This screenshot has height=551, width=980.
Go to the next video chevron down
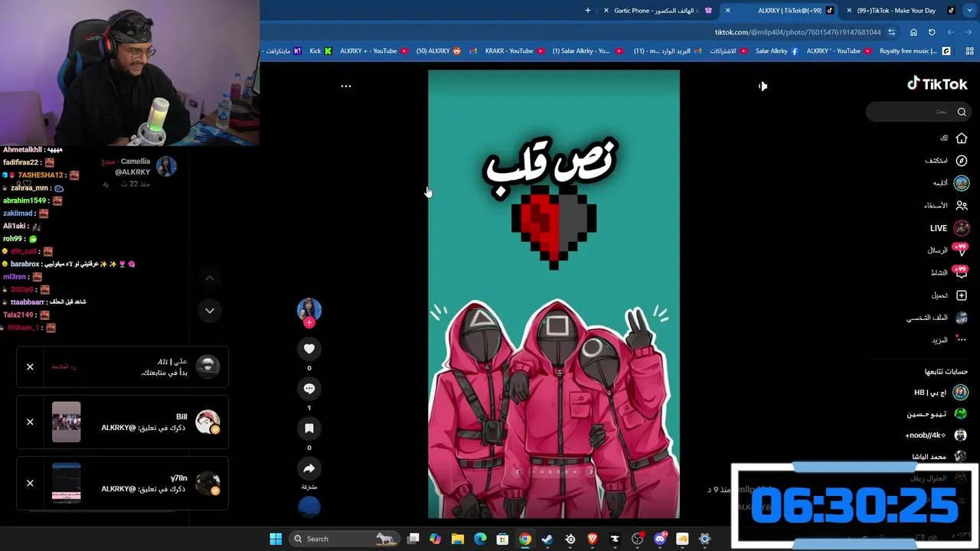click(210, 311)
